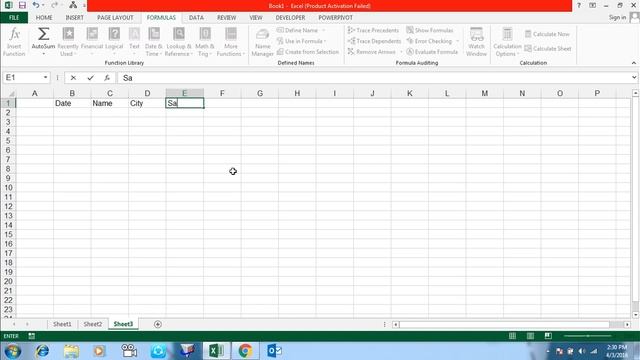Open Logical functions list
This screenshot has height=360, width=640.
click(114, 42)
